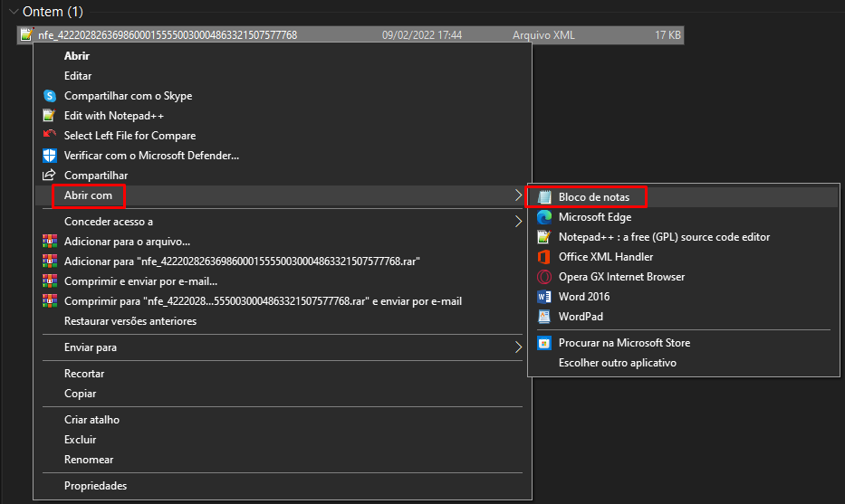The height and width of the screenshot is (504, 845).
Task: Choose Abrir from the context menu
Action: tap(76, 56)
